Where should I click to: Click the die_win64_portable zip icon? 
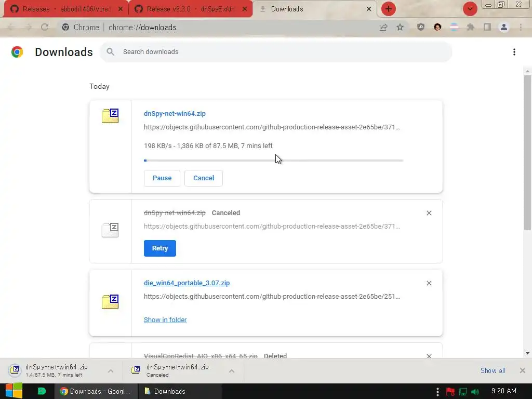click(x=110, y=302)
